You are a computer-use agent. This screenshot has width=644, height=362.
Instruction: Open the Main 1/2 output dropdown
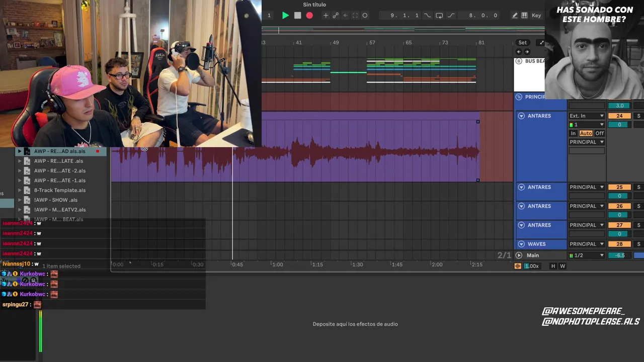coord(587,255)
